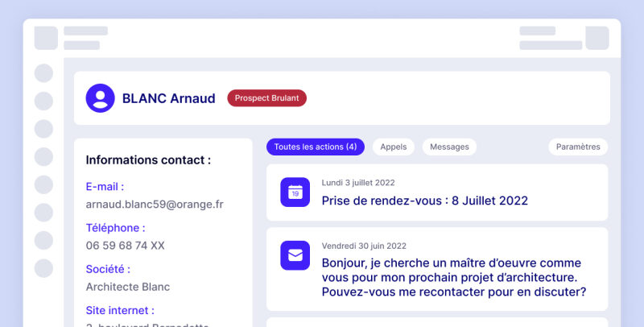
Task: Open the Prise de rendez-vous 8 Juillet entry
Action: pyautogui.click(x=437, y=192)
